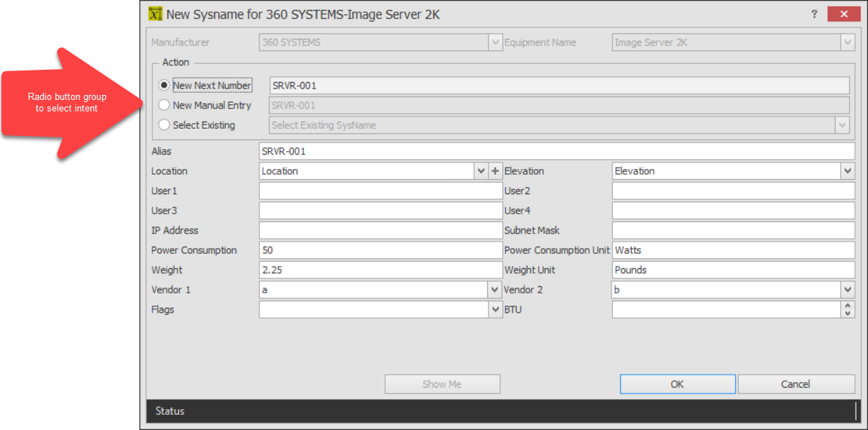
Task: Click the Show Me button
Action: (443, 384)
